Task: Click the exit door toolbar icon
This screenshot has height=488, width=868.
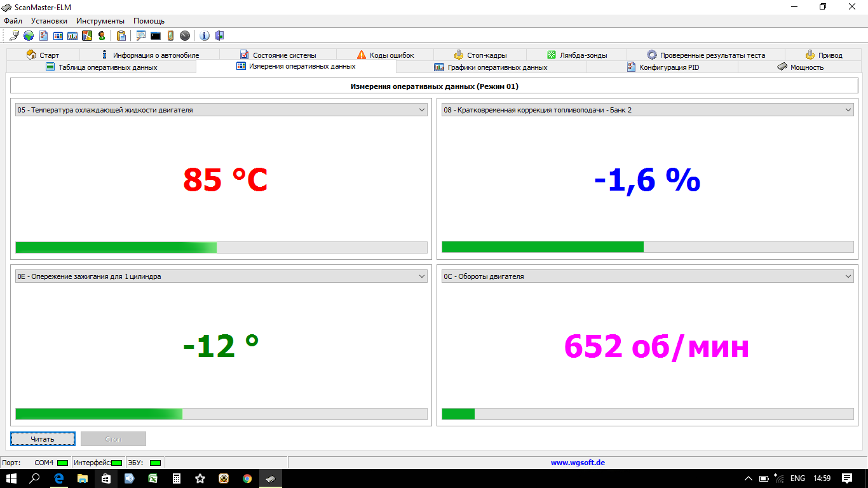Action: (220, 36)
